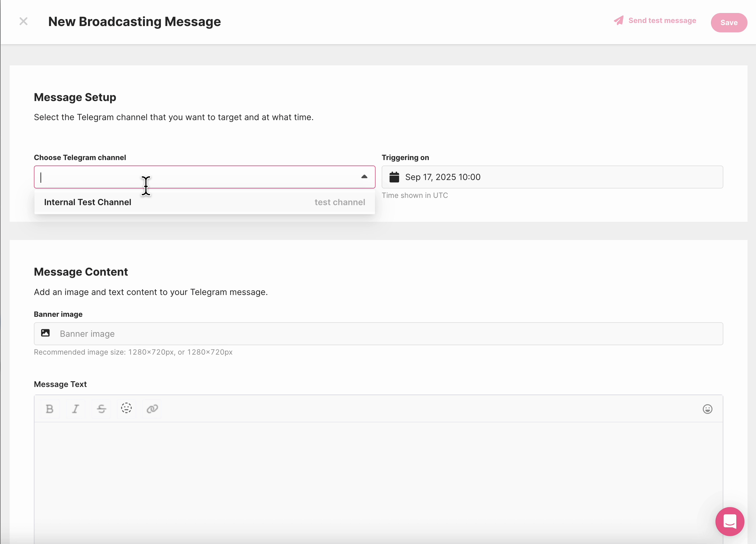Close the New Broadcasting Message dialog
The image size is (756, 544).
[23, 21]
